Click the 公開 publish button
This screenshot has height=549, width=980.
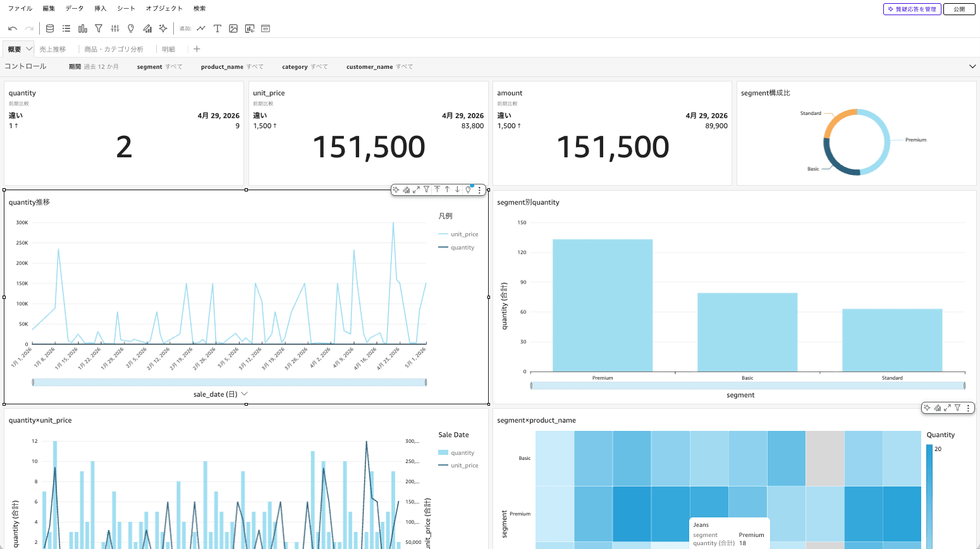[x=959, y=9]
